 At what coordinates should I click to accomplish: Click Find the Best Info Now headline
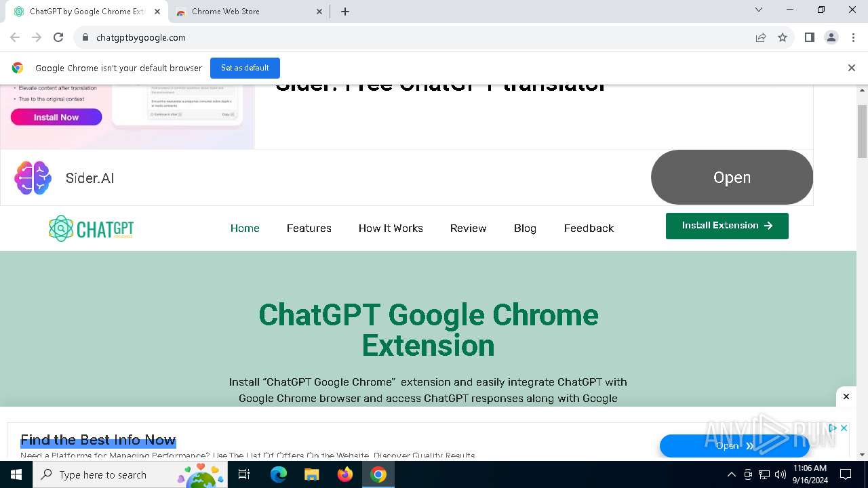pyautogui.click(x=98, y=440)
